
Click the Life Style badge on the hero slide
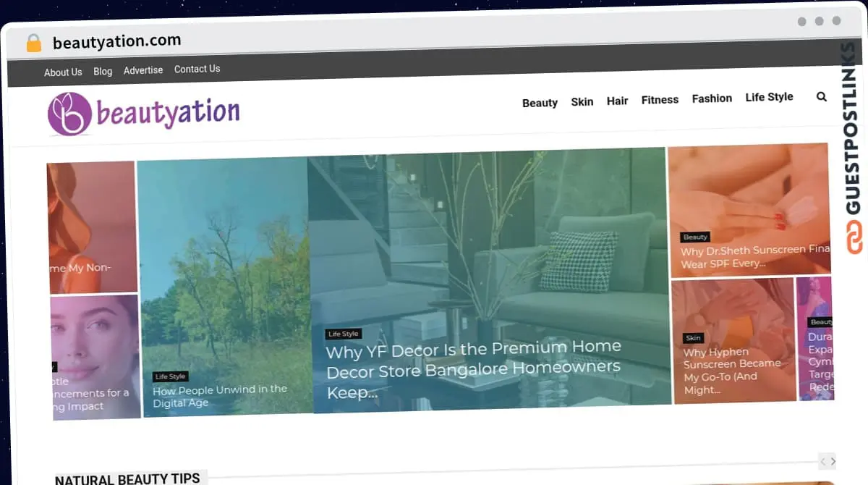pos(343,334)
